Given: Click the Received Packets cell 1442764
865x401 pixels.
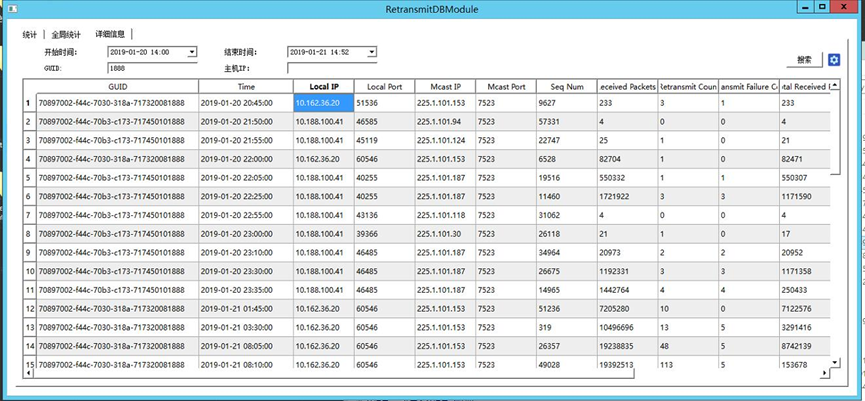Looking at the screenshot, I should tap(627, 290).
